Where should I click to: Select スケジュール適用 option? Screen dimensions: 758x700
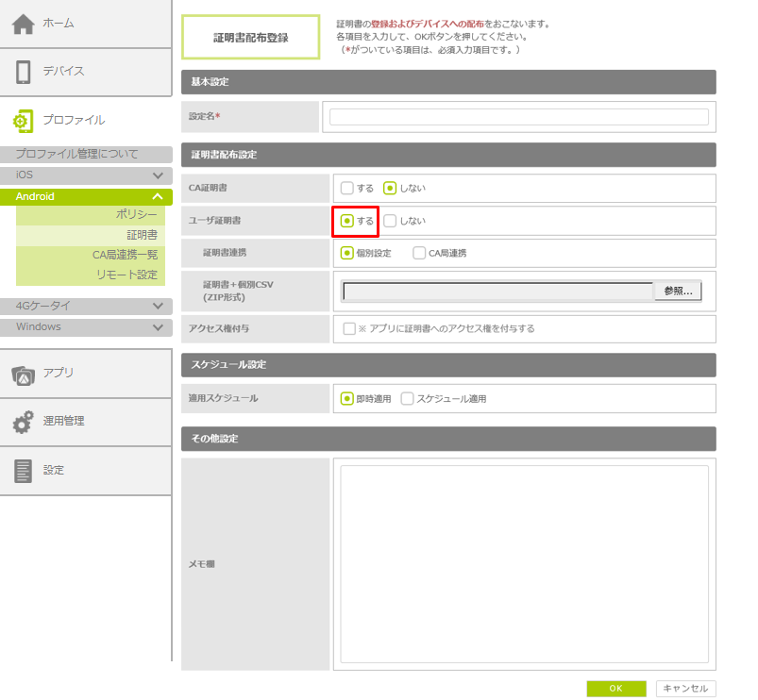[x=408, y=399]
